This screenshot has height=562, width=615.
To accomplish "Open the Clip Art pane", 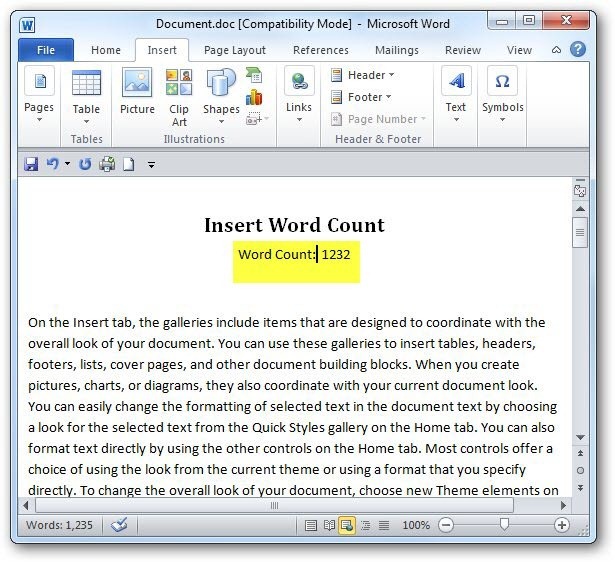I will click(179, 82).
